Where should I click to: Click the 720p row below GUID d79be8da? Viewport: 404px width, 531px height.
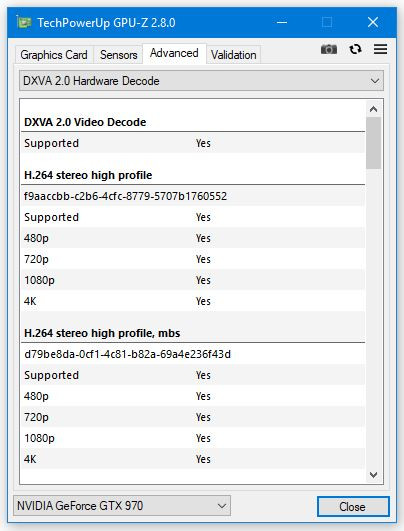click(193, 417)
